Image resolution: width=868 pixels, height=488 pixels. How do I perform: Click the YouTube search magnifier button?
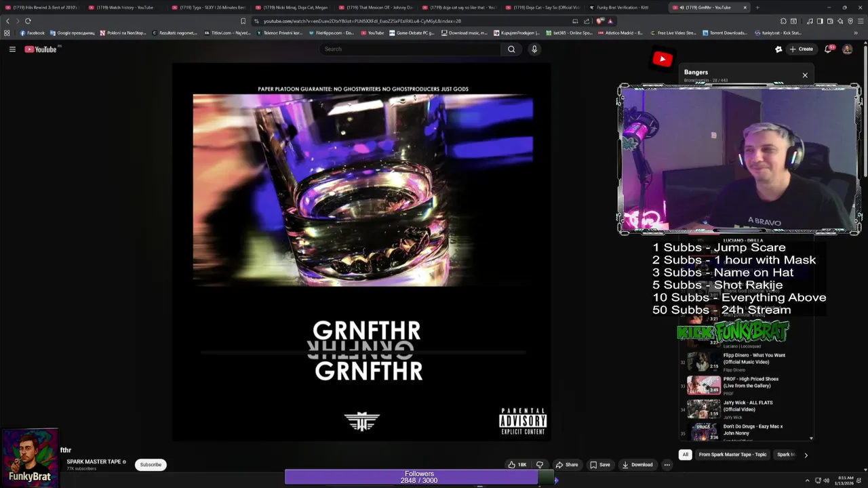tap(511, 49)
